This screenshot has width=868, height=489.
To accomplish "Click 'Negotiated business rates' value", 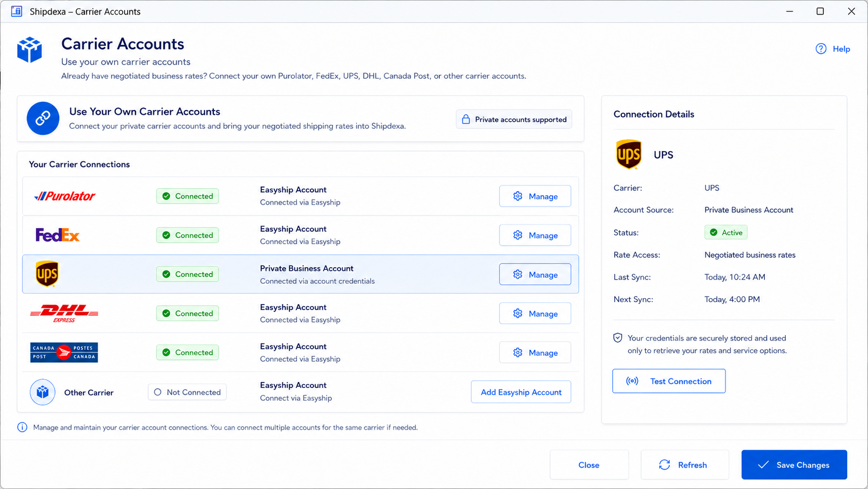I will [x=750, y=255].
